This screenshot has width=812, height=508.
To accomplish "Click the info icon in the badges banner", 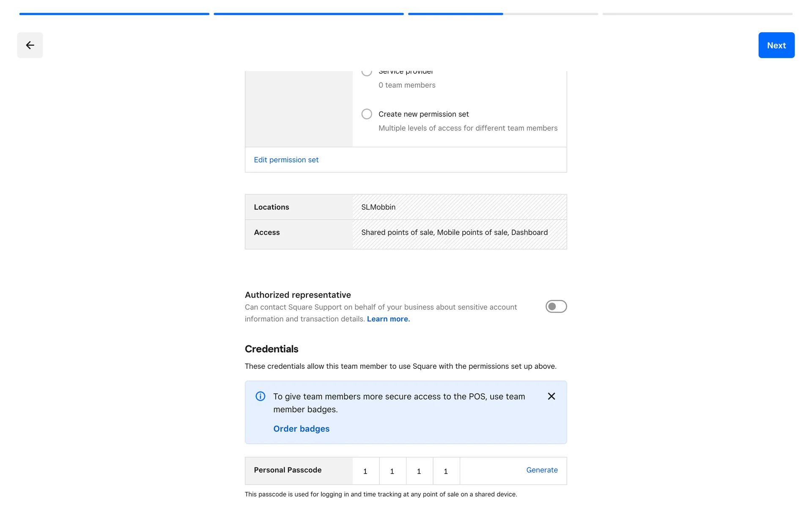I will tap(261, 396).
